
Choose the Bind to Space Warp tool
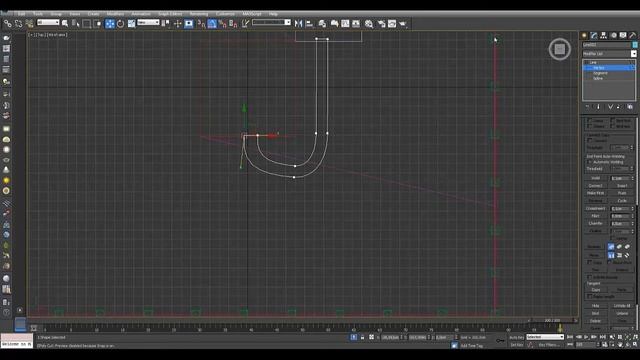[x=29, y=24]
